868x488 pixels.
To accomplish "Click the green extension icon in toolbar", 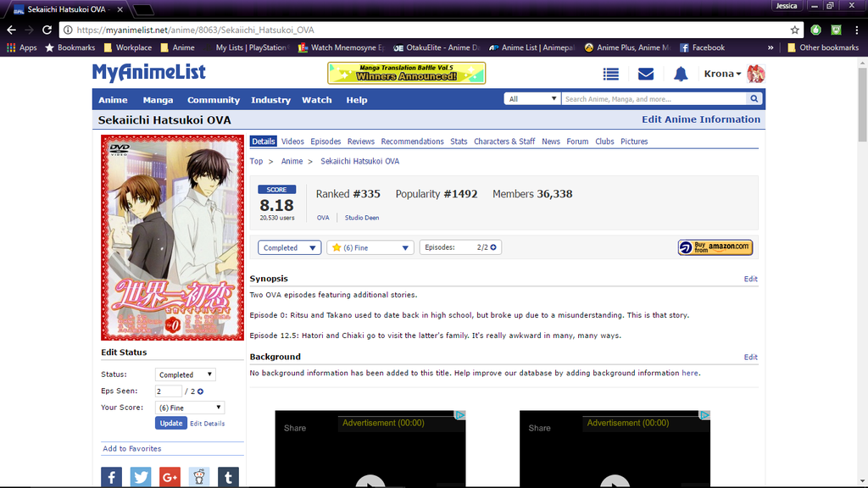I will coord(815,30).
